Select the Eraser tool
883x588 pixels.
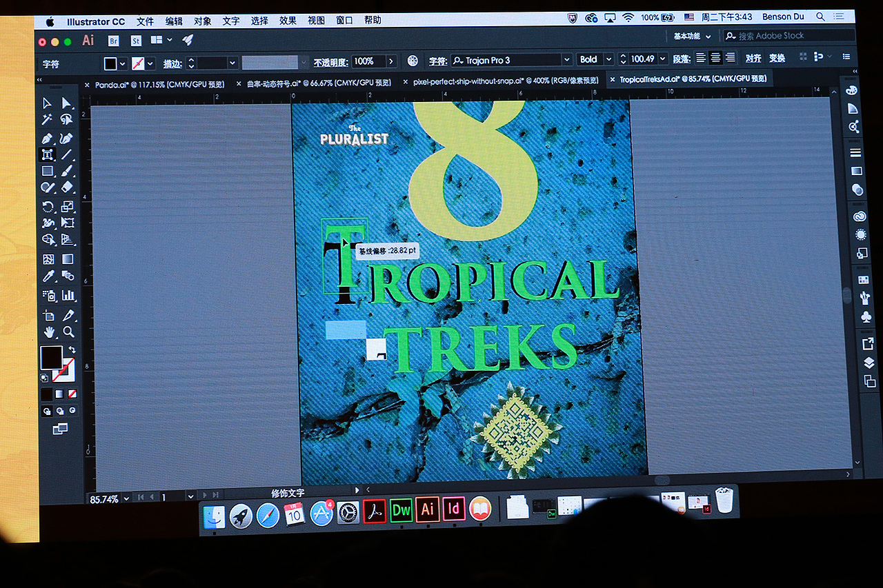point(67,187)
